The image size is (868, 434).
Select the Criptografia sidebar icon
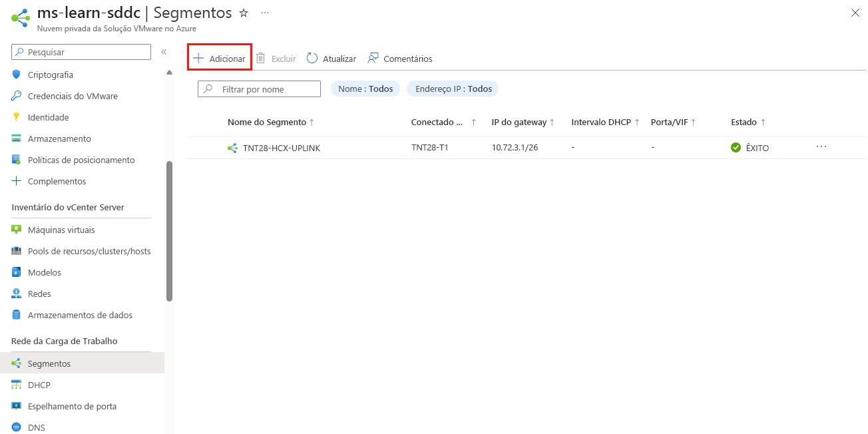tap(15, 75)
